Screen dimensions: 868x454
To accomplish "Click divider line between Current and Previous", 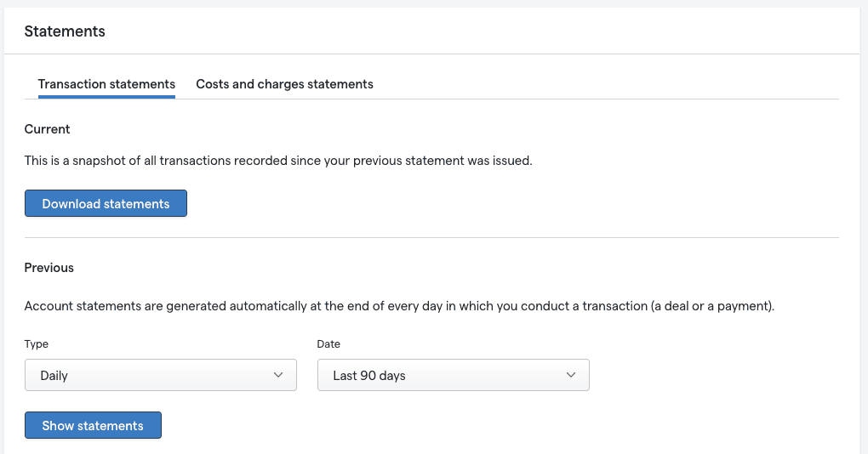I will coord(431,238).
